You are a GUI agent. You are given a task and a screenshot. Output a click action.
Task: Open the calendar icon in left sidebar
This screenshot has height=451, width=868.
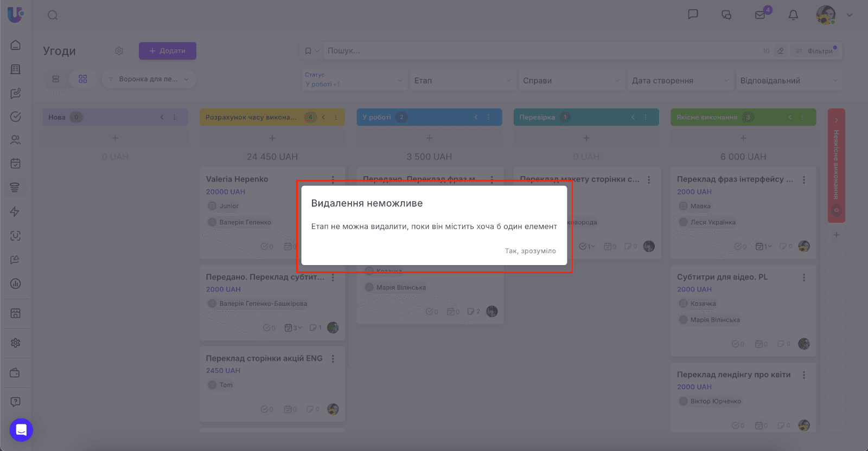tap(16, 163)
